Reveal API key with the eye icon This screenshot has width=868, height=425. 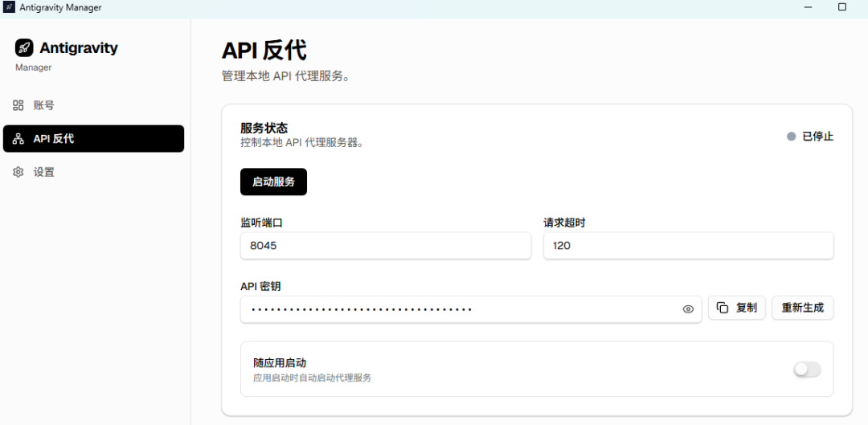pos(688,309)
